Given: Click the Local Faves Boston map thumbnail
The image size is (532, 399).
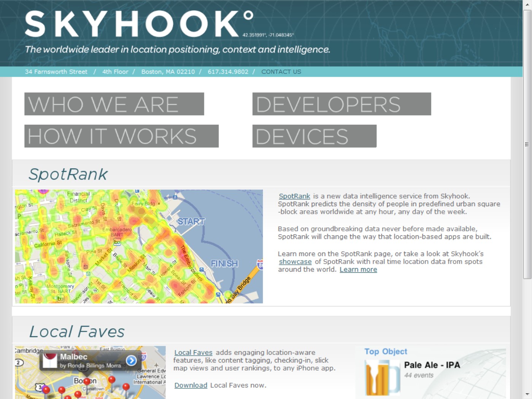Looking at the screenshot, I should click(91, 372).
